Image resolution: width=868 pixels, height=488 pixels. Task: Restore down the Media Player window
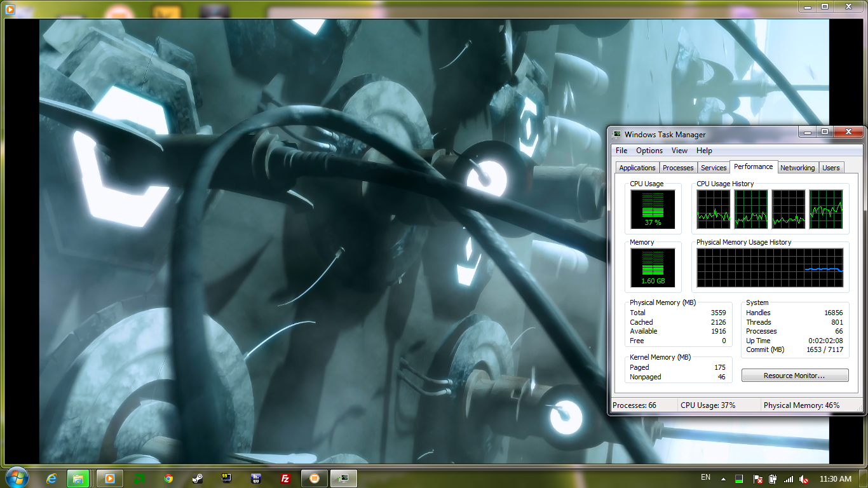(x=824, y=6)
